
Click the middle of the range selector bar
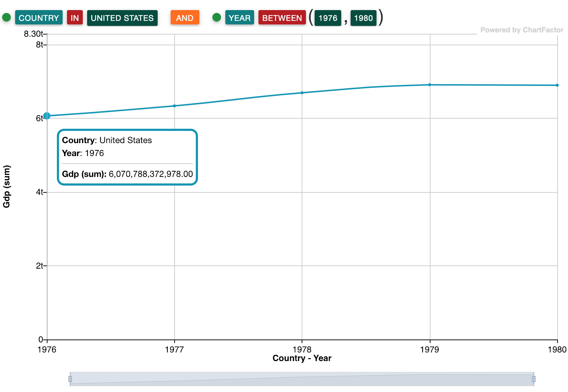[302, 379]
